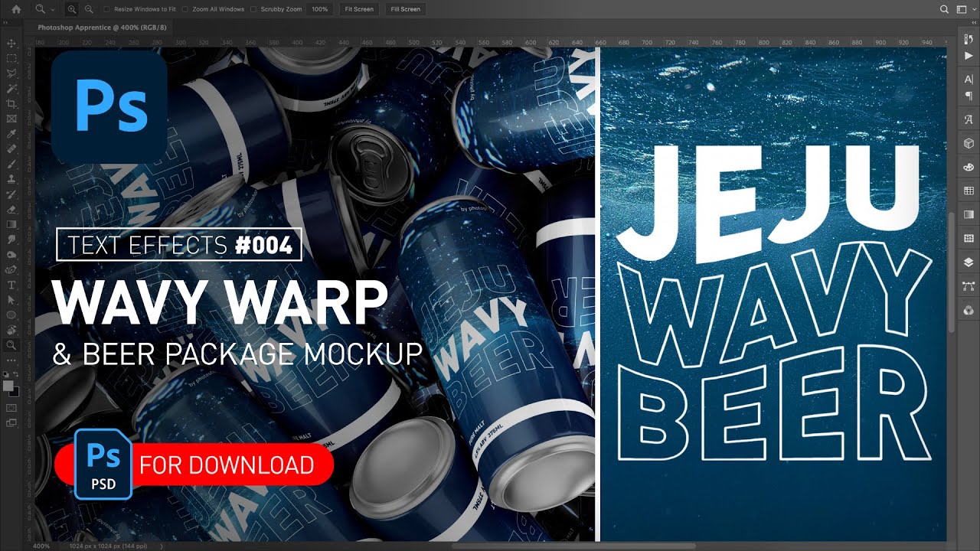
Task: Open the Actions panel play icon
Action: (969, 57)
